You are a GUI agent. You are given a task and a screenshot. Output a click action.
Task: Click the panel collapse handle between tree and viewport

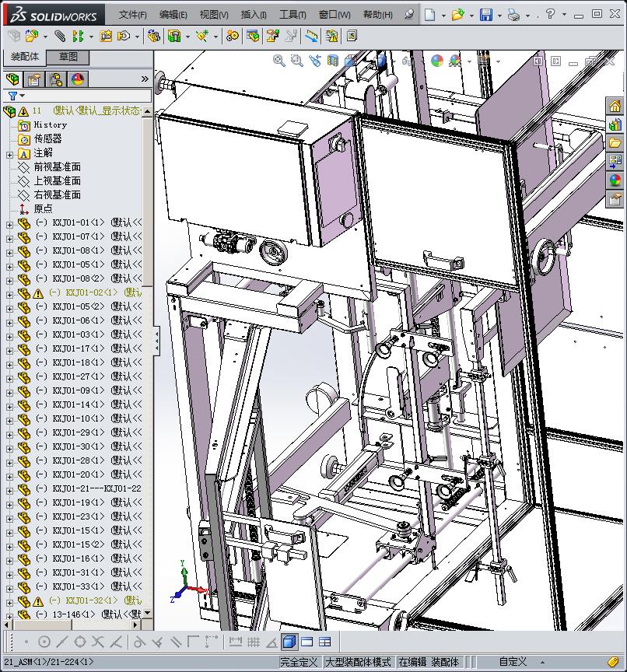(157, 341)
